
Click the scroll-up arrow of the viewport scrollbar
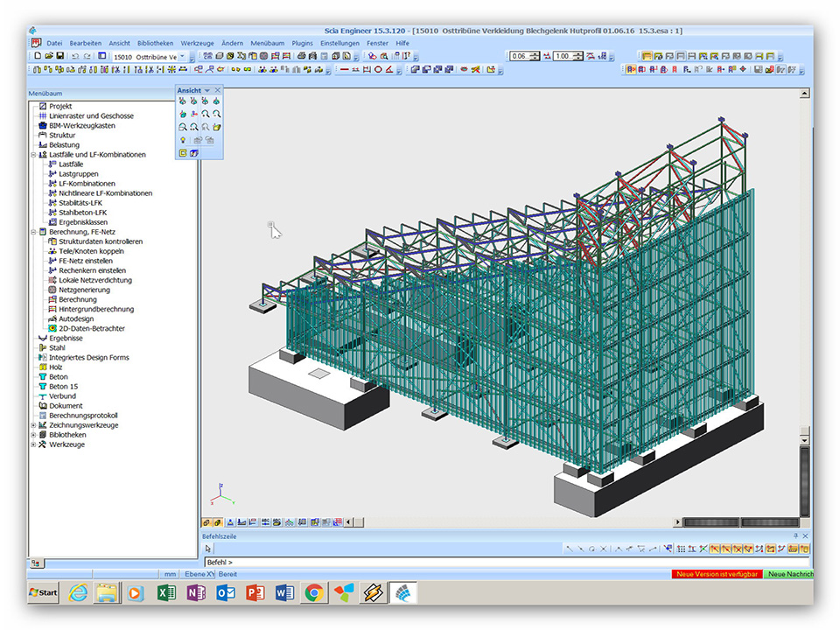(805, 93)
